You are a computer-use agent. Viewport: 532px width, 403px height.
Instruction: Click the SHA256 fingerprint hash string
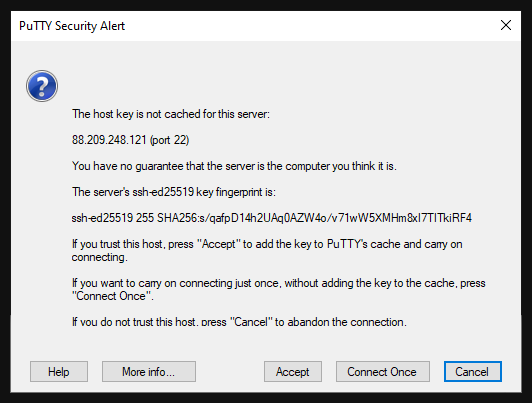(314, 218)
